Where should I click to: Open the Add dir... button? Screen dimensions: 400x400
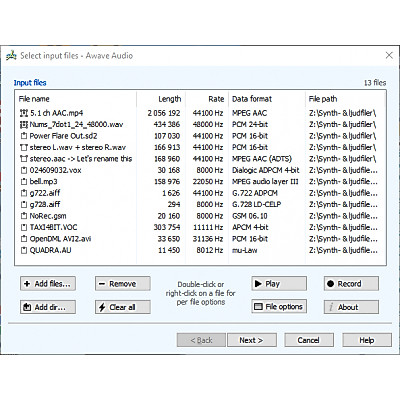[x=48, y=307]
